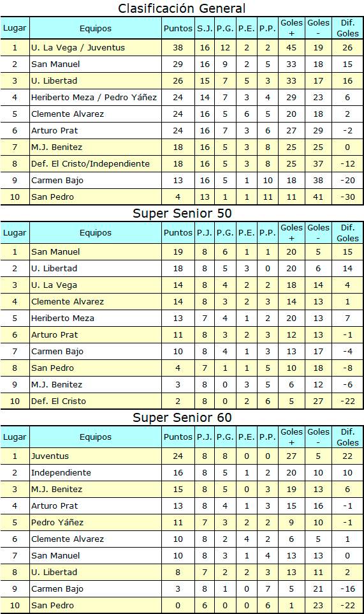
Task: Click the Clasificación General title
Action: 182,8
